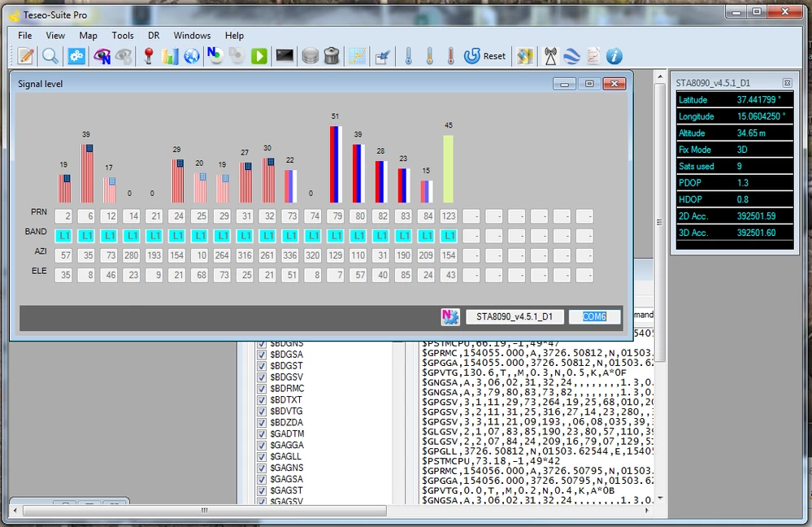Image resolution: width=812 pixels, height=527 pixels.
Task: Click the NMEA log scroll down arrow
Action: click(x=660, y=498)
